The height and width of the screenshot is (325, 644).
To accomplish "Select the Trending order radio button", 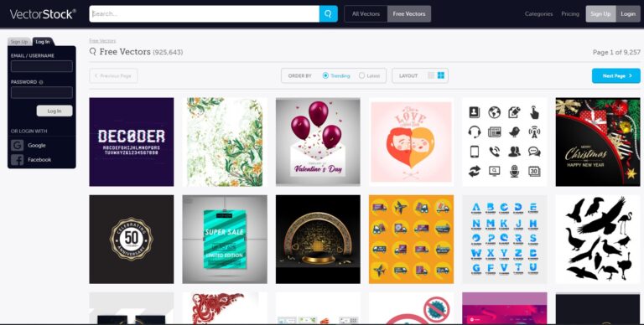I will coord(325,75).
